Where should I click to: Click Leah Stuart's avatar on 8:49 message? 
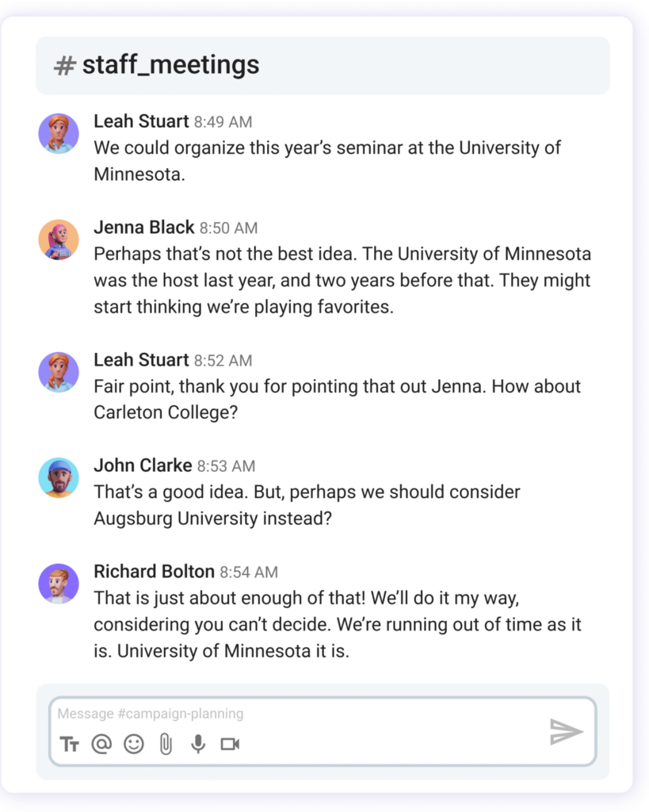click(x=59, y=133)
